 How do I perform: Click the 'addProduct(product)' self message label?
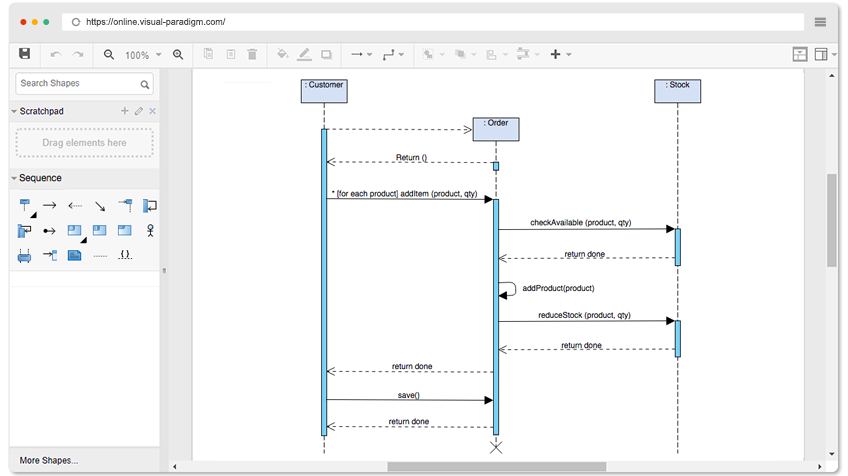pyautogui.click(x=558, y=288)
